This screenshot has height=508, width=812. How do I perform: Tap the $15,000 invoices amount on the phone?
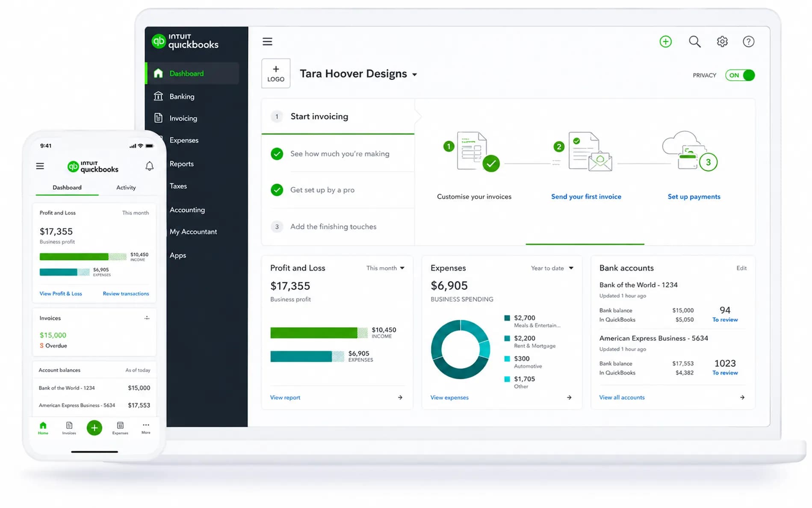coord(53,335)
